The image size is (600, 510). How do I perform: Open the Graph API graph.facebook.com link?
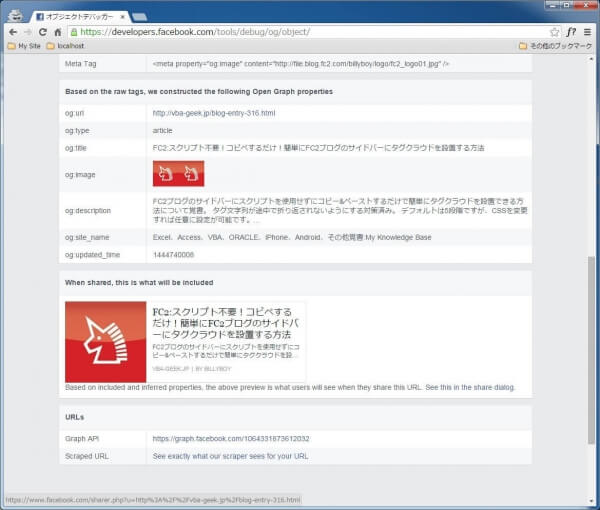point(230,438)
